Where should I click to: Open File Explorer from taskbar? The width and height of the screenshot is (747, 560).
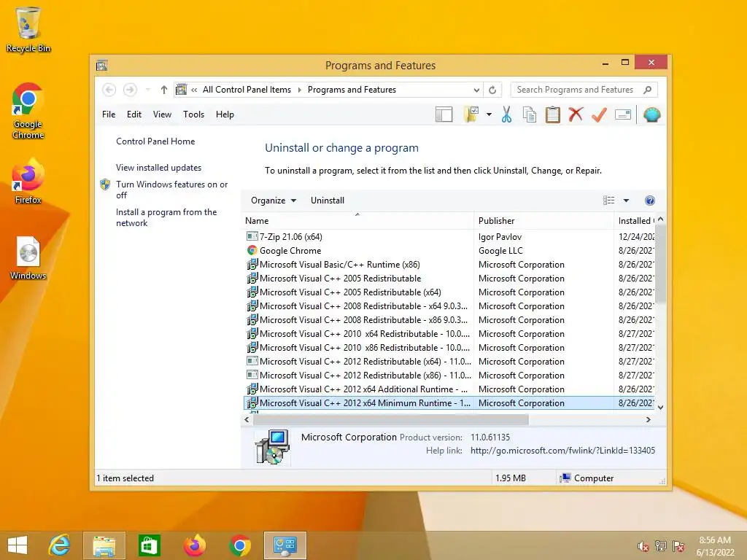(104, 545)
